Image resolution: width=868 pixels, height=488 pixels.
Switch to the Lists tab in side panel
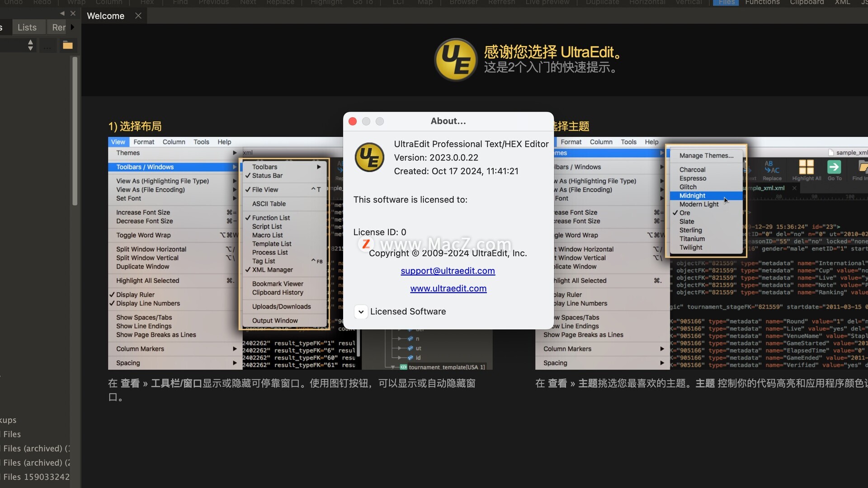tap(27, 28)
